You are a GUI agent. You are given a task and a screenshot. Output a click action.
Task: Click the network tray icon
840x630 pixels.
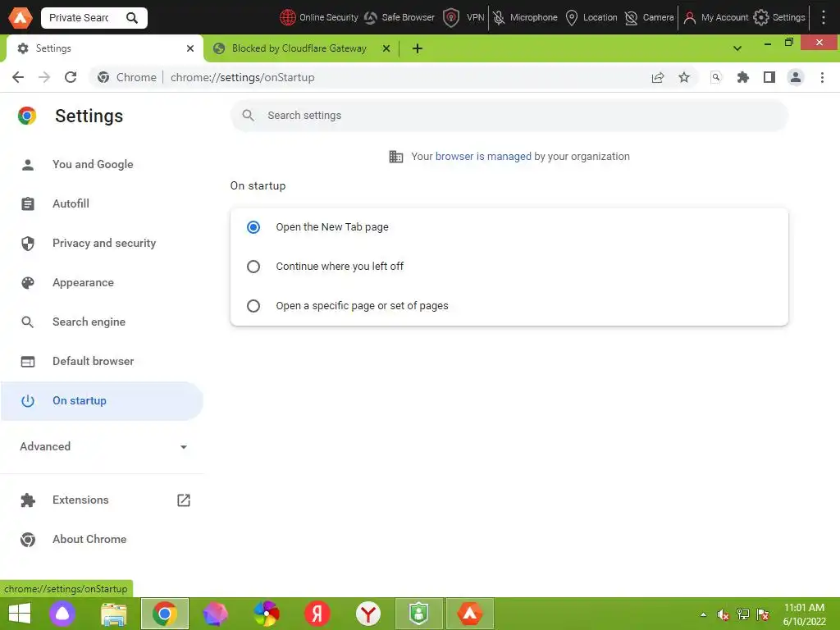743,614
